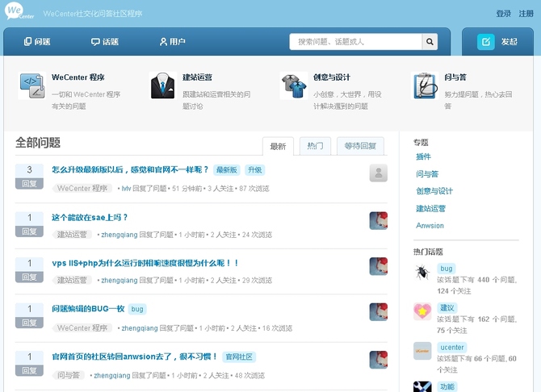This screenshot has height=392, width=541.
Task: Click the 官网社区 tag
Action: click(x=239, y=357)
